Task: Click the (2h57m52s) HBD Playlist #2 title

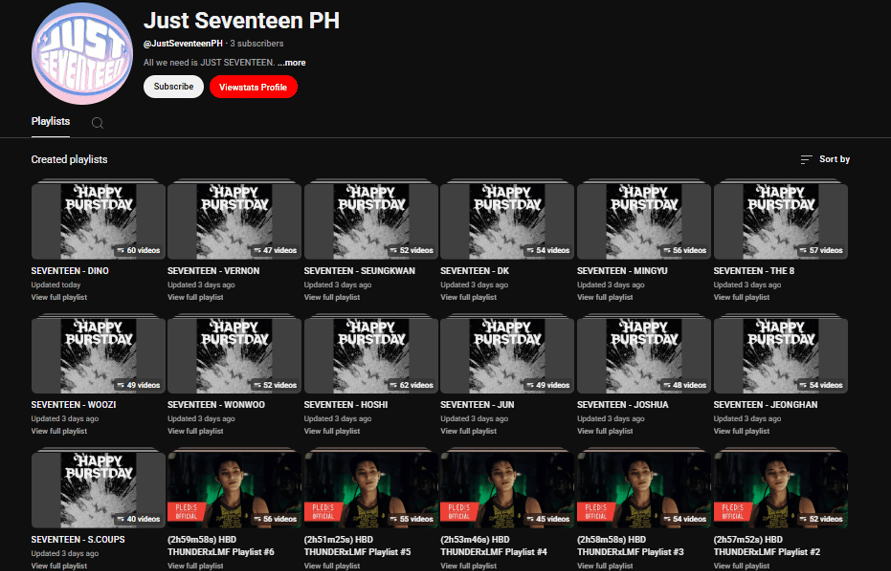Action: click(767, 546)
